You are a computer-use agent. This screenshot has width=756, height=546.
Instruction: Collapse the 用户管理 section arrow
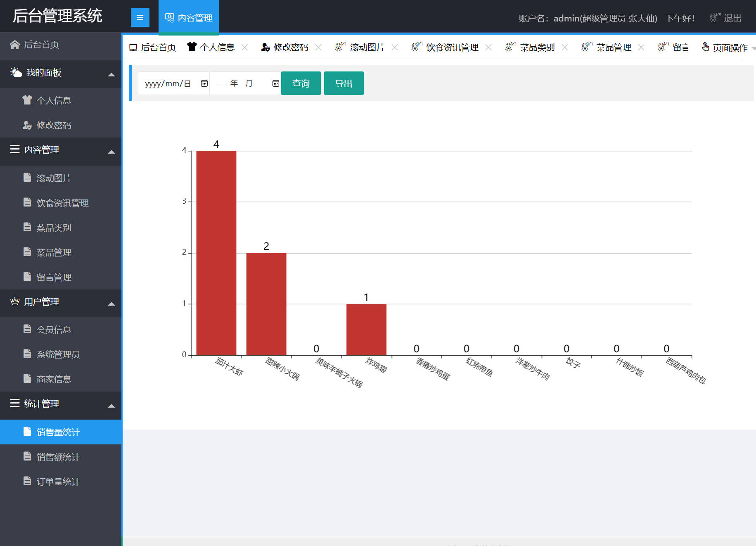(111, 304)
